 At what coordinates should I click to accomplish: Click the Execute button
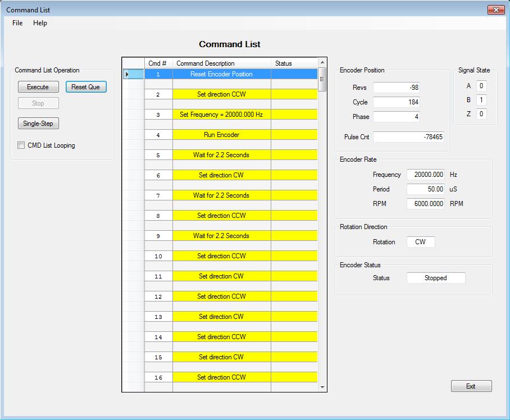pos(38,87)
